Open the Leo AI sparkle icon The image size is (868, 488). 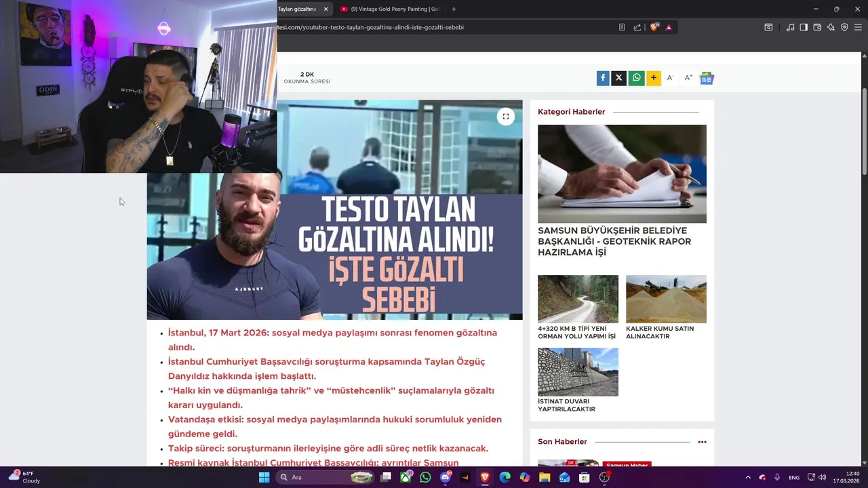pos(831,27)
